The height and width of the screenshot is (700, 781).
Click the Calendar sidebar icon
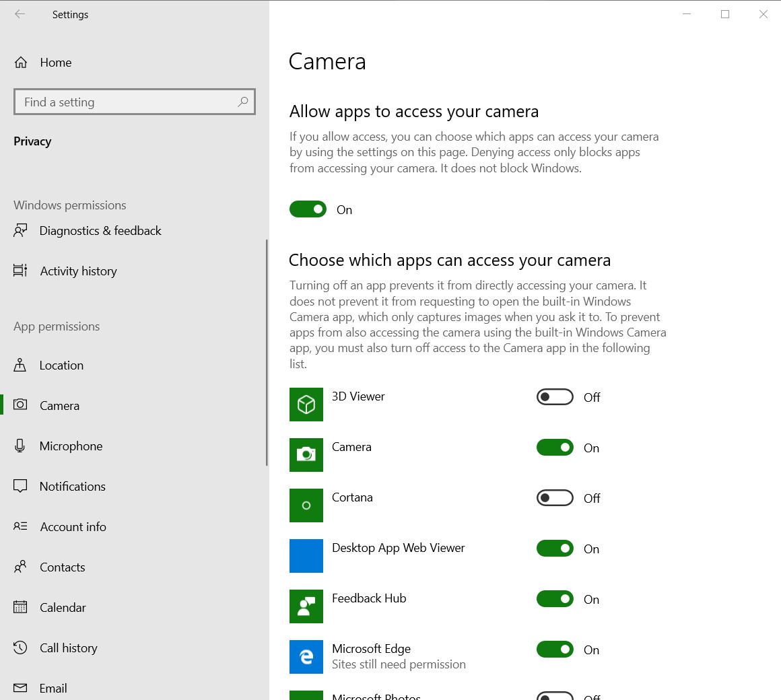pos(20,607)
